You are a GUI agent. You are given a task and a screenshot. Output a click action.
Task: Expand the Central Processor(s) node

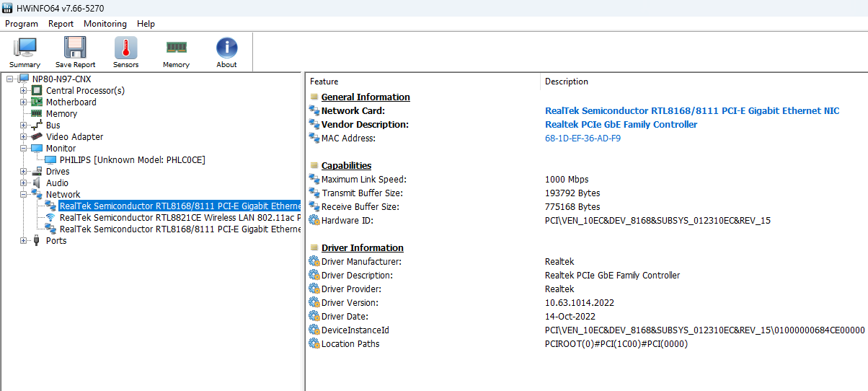click(x=24, y=90)
